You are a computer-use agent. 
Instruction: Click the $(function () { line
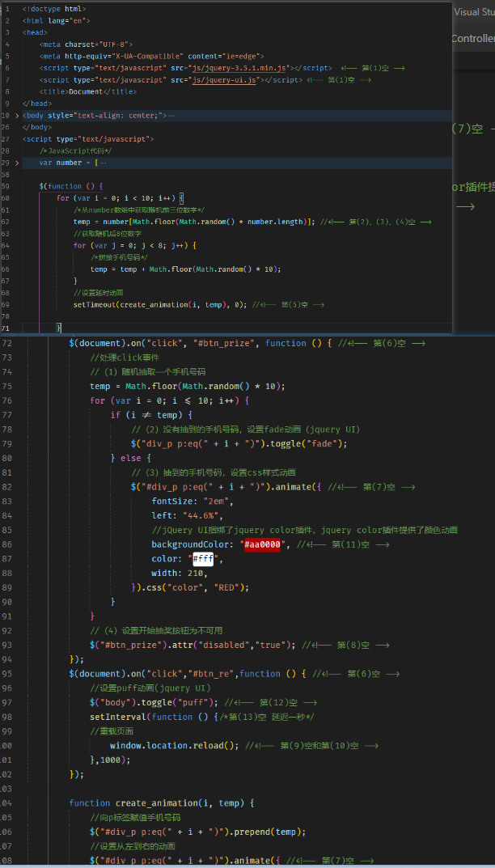[x=71, y=187]
